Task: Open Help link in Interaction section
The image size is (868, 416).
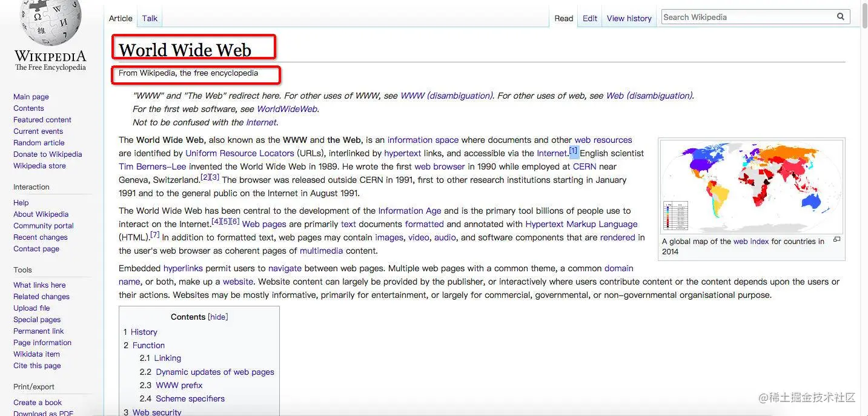Action: pyautogui.click(x=21, y=203)
